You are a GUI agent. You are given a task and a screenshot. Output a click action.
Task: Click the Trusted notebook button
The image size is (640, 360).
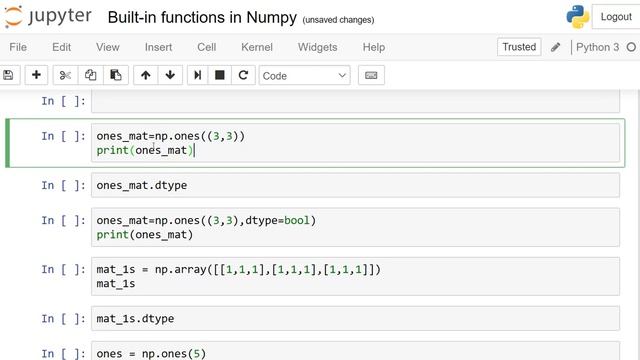[519, 47]
